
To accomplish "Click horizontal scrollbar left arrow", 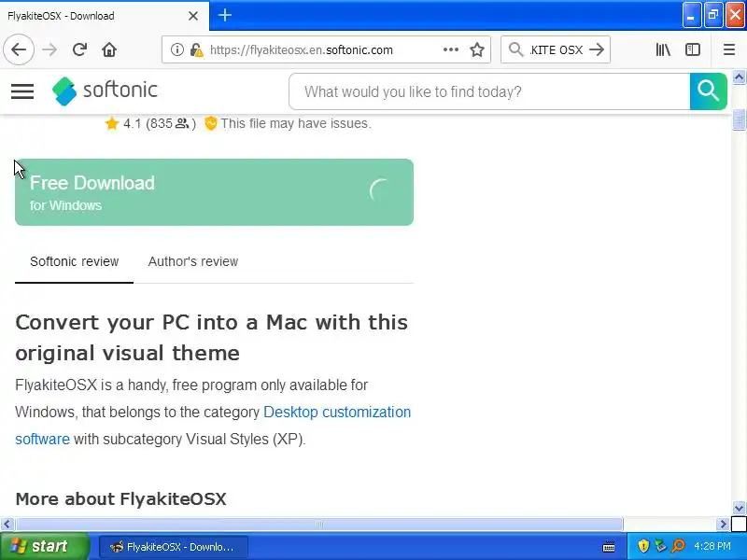I will [x=7, y=525].
